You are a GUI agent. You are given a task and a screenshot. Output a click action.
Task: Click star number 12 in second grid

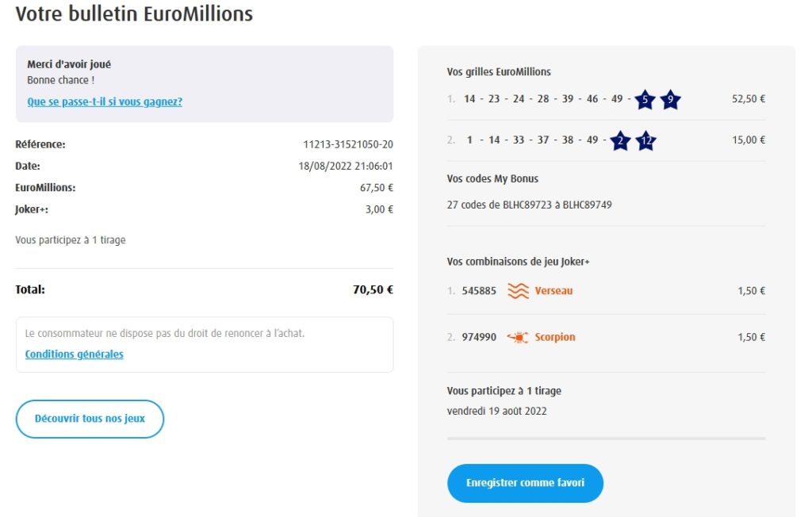[645, 141]
